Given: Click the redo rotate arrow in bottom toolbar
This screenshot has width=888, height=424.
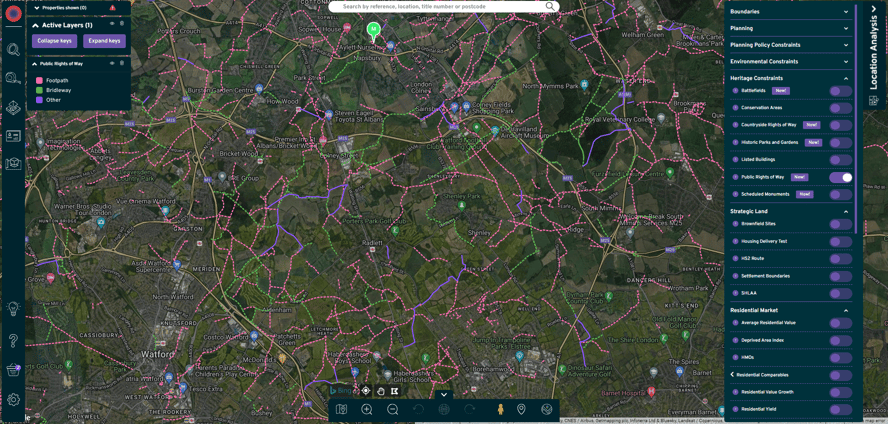Looking at the screenshot, I should coord(469,409).
